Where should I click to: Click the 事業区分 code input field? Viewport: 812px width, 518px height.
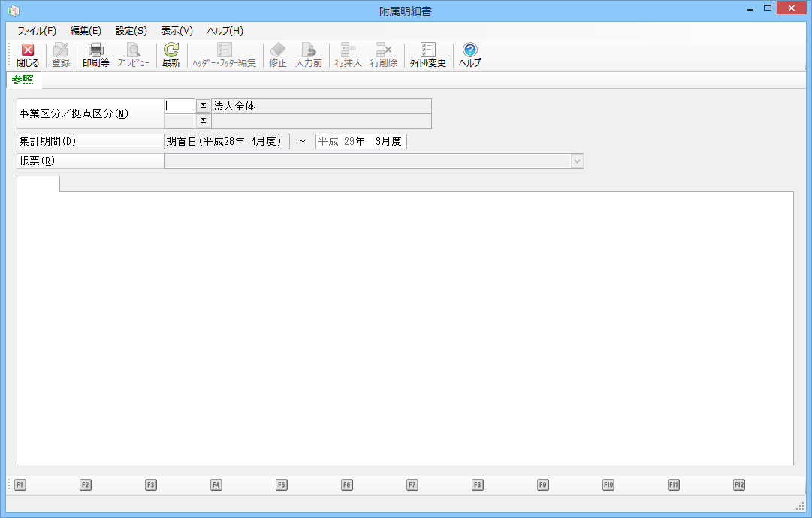(180, 106)
